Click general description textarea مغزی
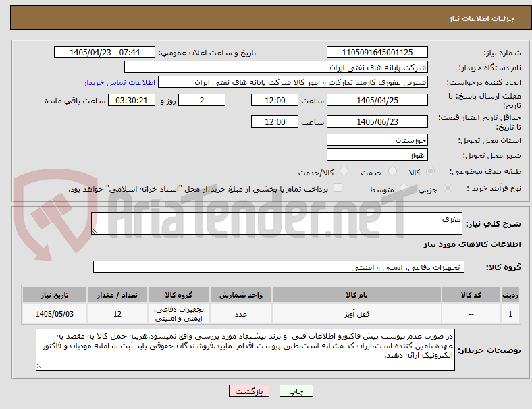This screenshot has height=409, width=532. click(277, 223)
